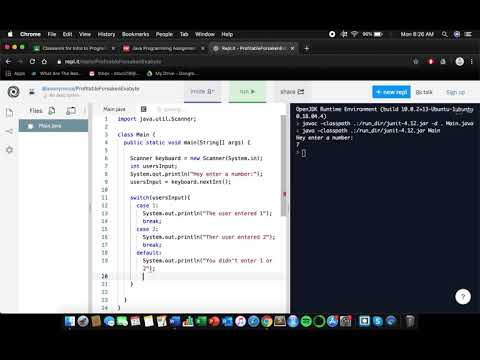Click the add file icon next to Files
This screenshot has width=480, height=360.
tap(52, 111)
